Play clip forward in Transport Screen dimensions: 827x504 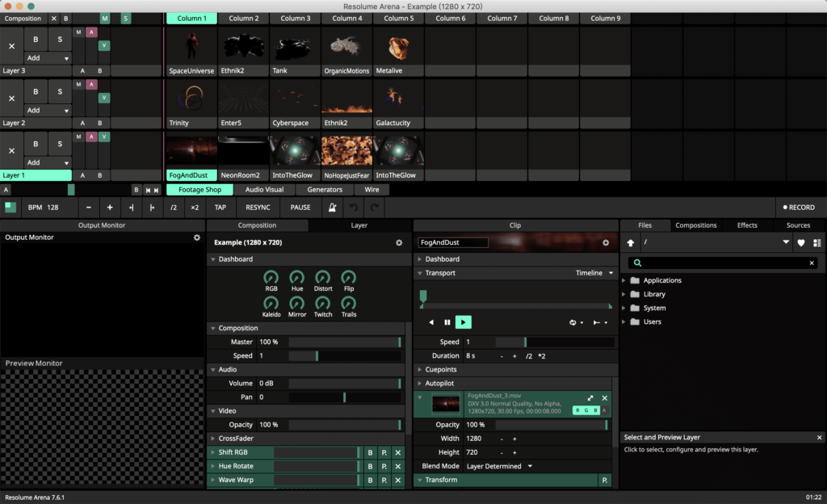click(x=463, y=322)
